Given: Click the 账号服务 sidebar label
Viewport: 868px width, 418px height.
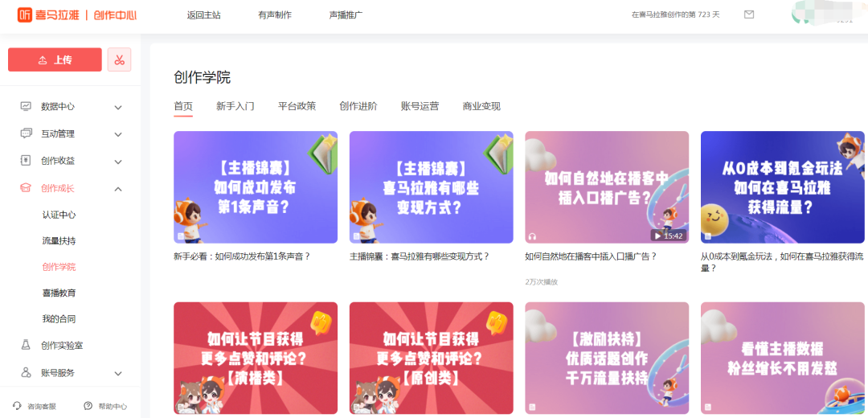Looking at the screenshot, I should tap(58, 373).
